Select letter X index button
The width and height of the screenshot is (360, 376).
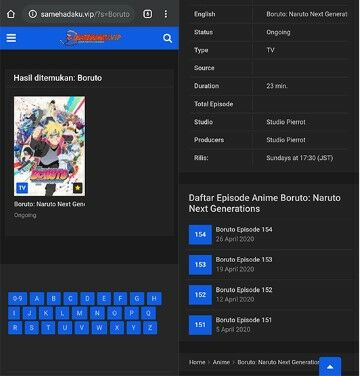[x=117, y=328]
